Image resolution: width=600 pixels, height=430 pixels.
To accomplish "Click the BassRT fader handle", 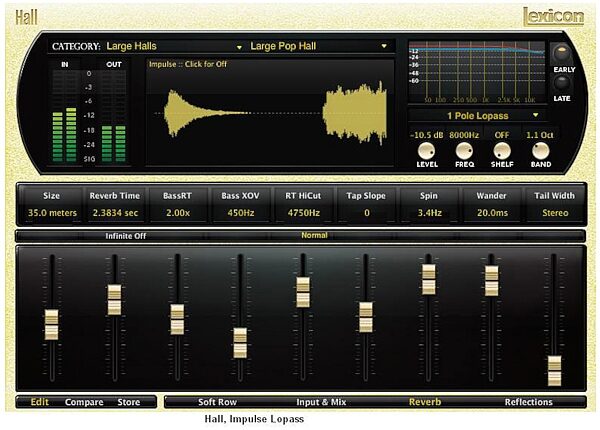I will point(177,319).
